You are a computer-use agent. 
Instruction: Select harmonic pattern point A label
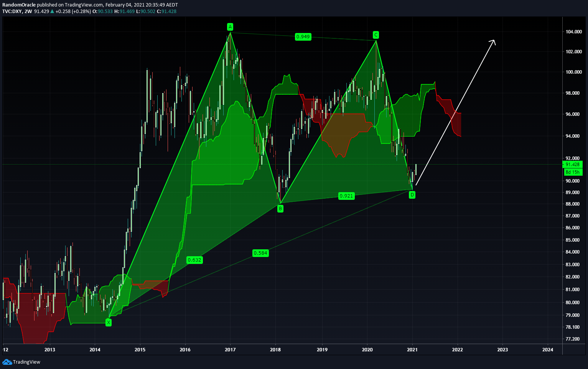pos(230,26)
